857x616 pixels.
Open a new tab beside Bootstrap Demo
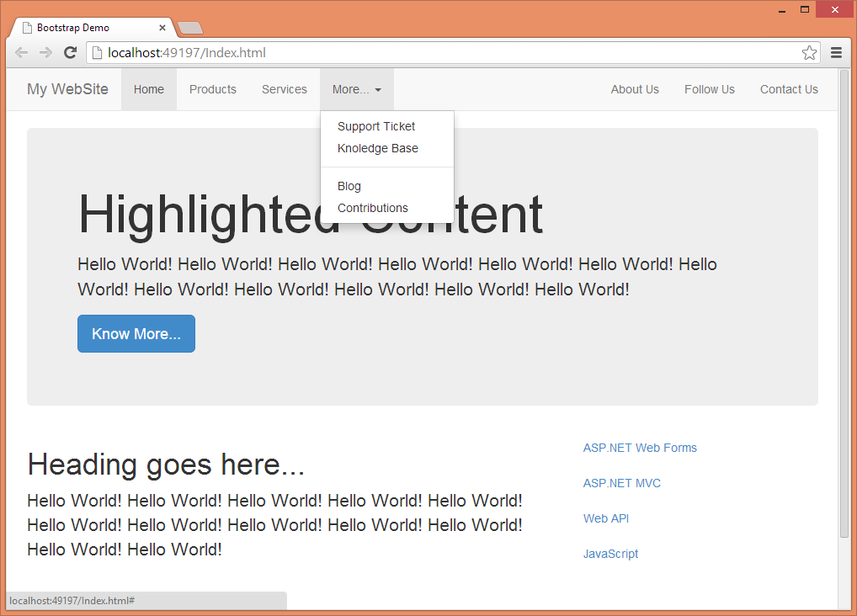[190, 28]
